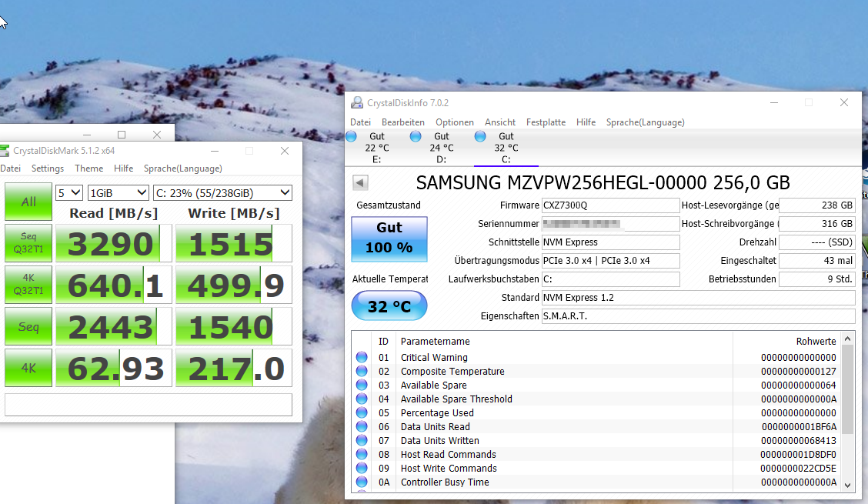
Task: Click the status dot for Data Units Read
Action: click(x=362, y=426)
